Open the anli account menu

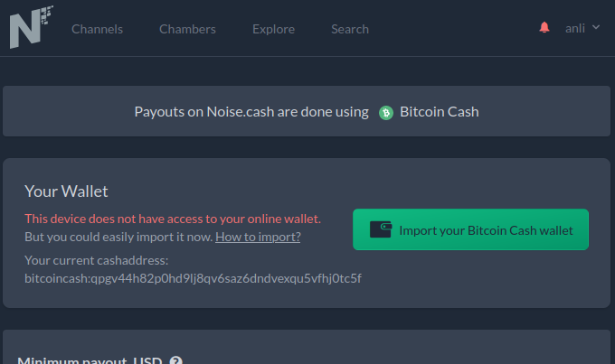pyautogui.click(x=574, y=28)
